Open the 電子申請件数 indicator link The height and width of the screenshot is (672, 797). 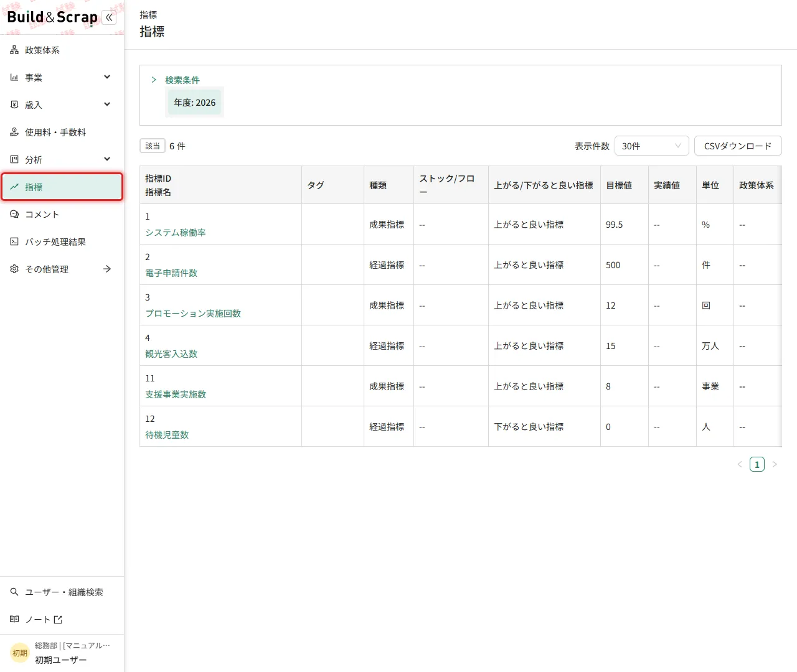click(171, 273)
